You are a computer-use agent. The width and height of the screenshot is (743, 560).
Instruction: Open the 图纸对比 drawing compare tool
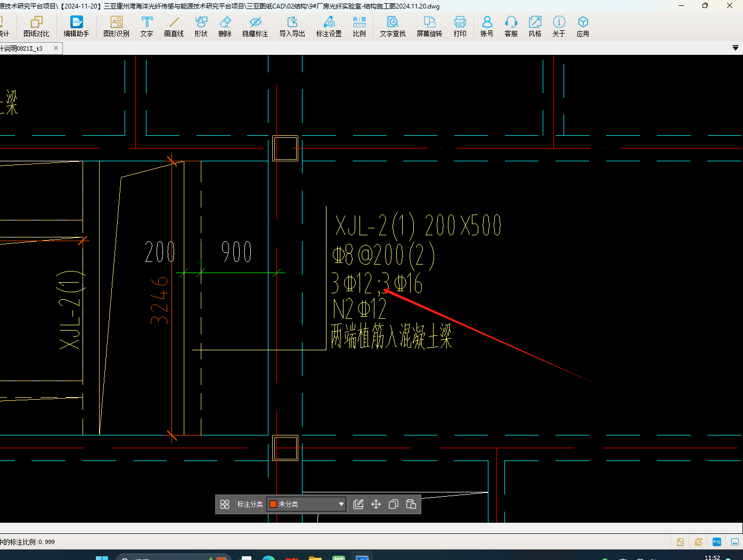tap(36, 26)
